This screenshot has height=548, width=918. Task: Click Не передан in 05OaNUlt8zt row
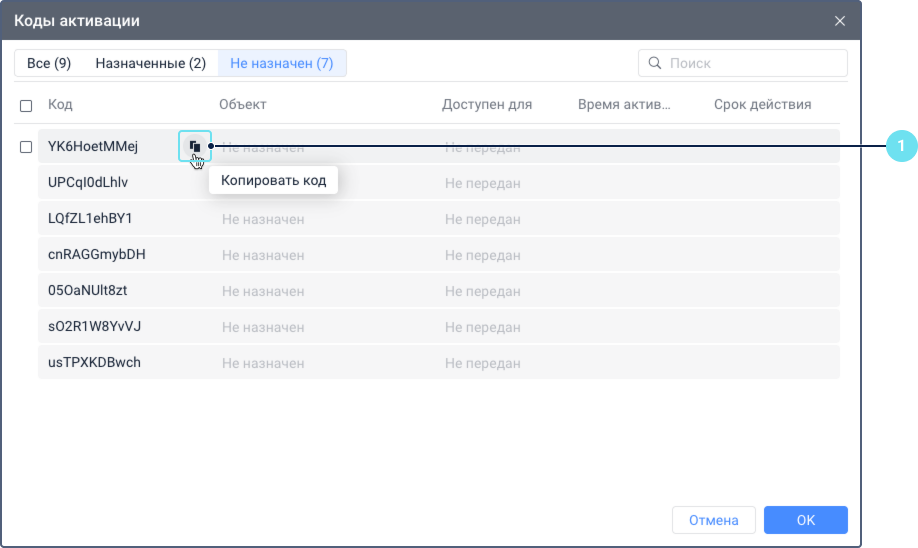pyautogui.click(x=482, y=292)
